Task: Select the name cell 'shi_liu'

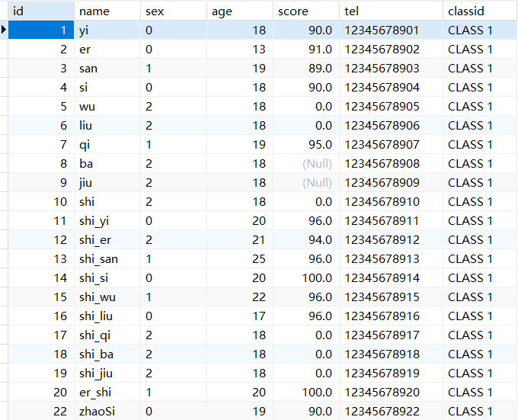Action: 107,316
